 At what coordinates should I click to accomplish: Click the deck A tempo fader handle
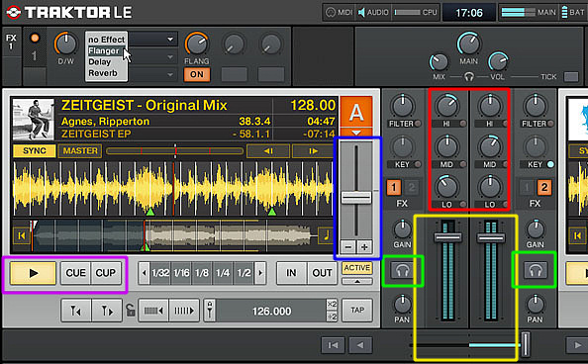356,197
